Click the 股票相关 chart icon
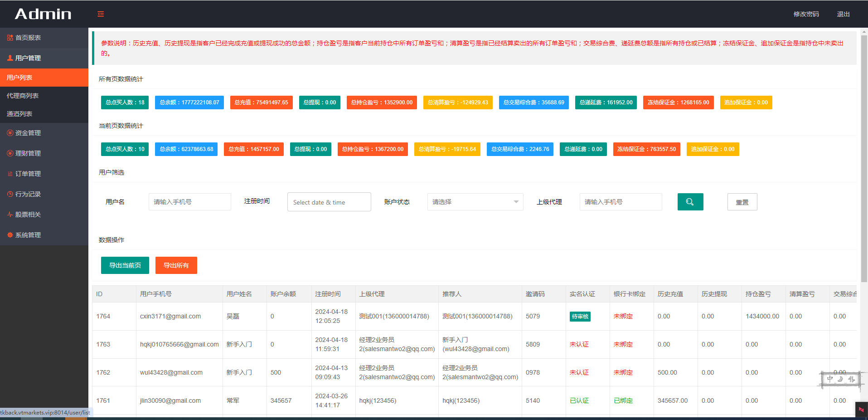868x420 pixels. [10, 215]
